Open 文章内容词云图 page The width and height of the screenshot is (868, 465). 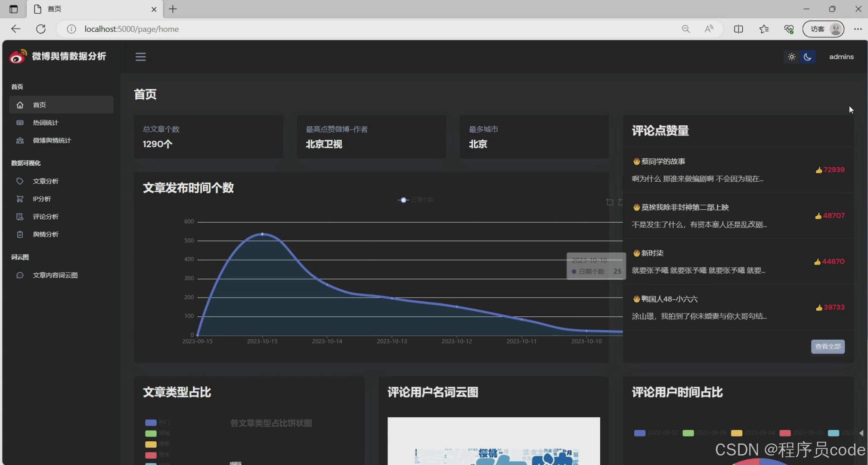(x=55, y=275)
